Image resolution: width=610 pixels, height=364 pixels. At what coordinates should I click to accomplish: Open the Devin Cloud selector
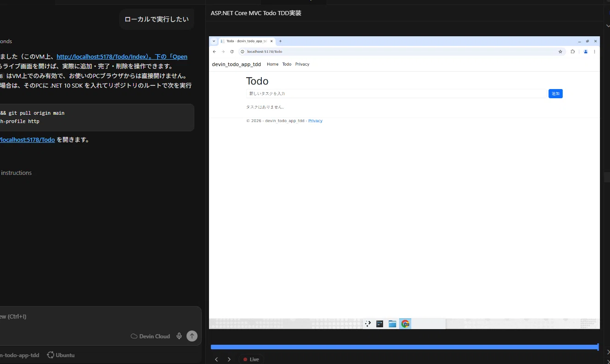(x=150, y=336)
